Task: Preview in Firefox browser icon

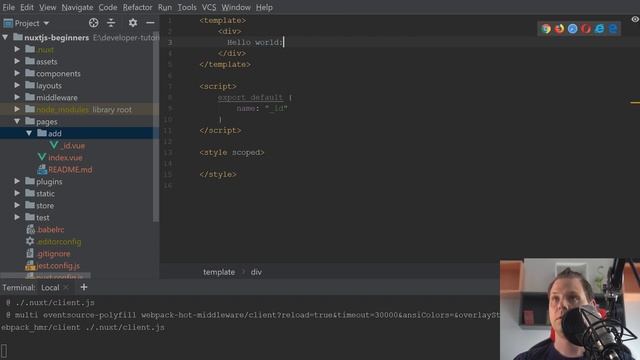Action: [559, 29]
